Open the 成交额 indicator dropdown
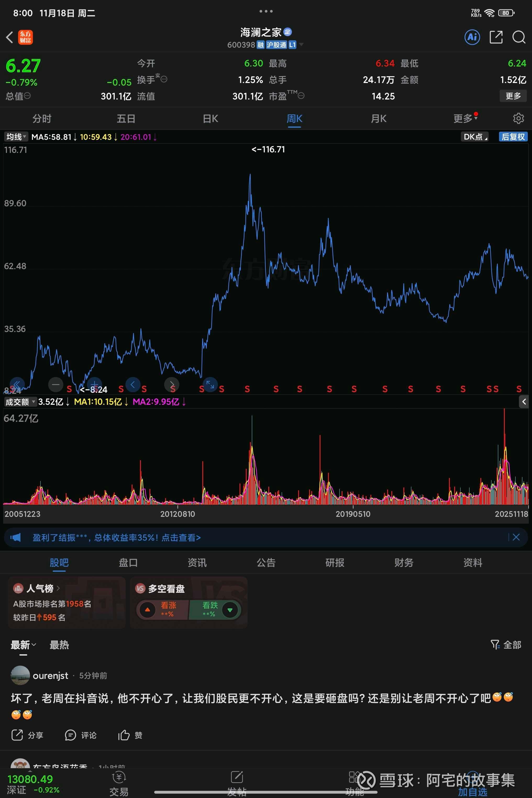Screen dimensions: 532x798 pyautogui.click(x=20, y=402)
